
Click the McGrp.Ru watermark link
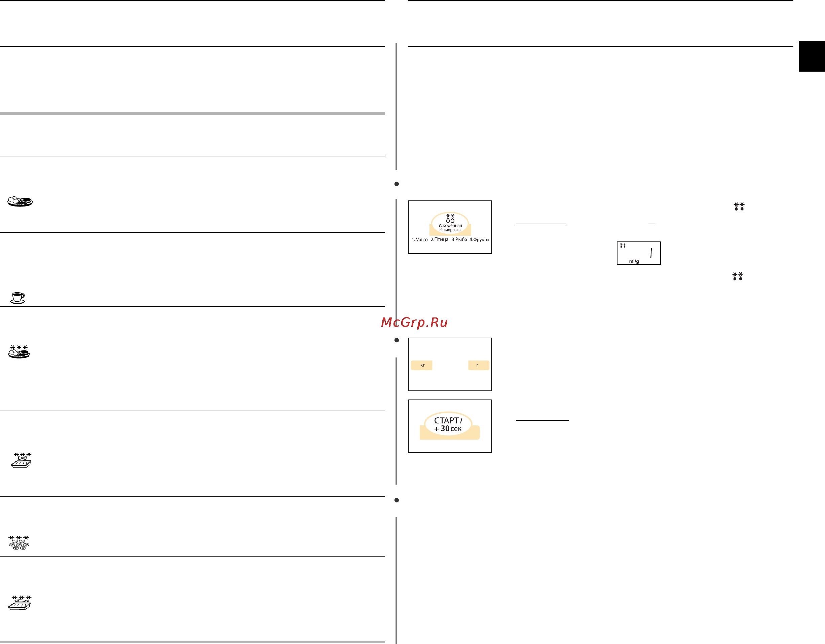point(414,322)
